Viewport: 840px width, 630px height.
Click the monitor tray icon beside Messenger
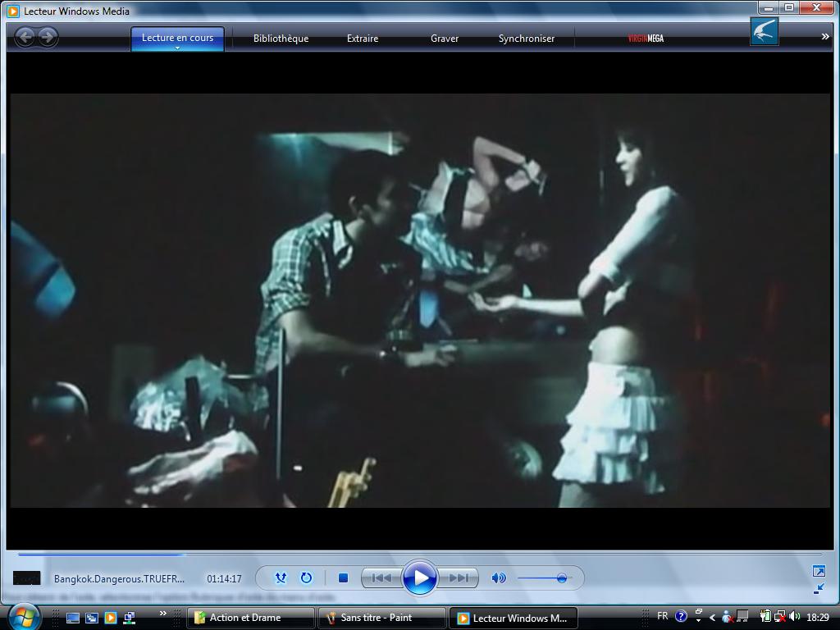click(x=742, y=617)
